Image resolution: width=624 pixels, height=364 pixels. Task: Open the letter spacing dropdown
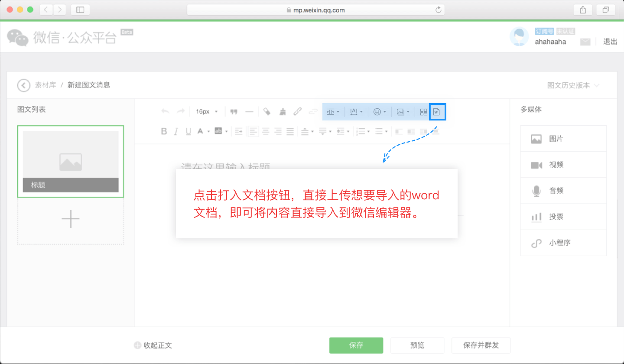pyautogui.click(x=356, y=112)
